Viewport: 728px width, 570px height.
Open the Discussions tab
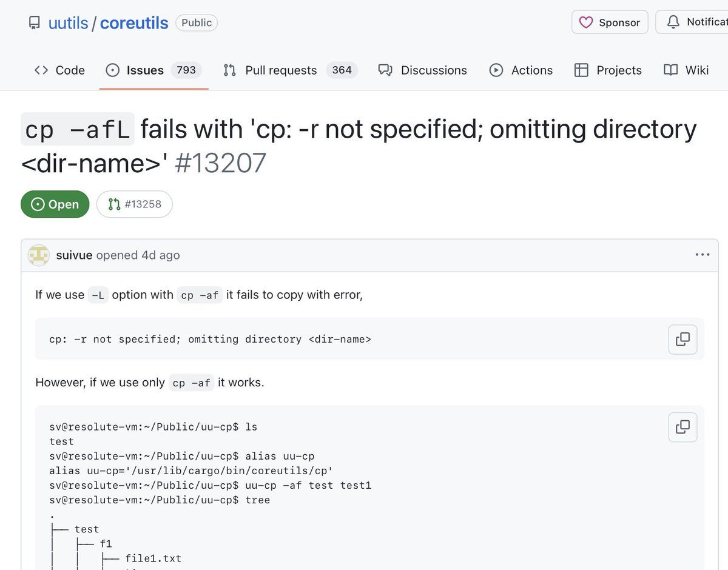pyautogui.click(x=422, y=70)
